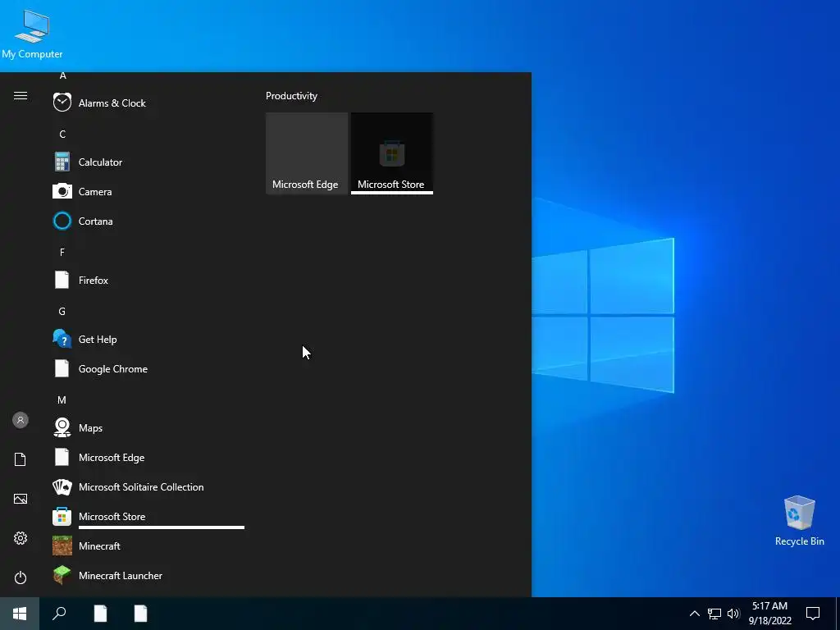Click the Power button in Start sidebar
Viewport: 840px width, 630px height.
21,577
